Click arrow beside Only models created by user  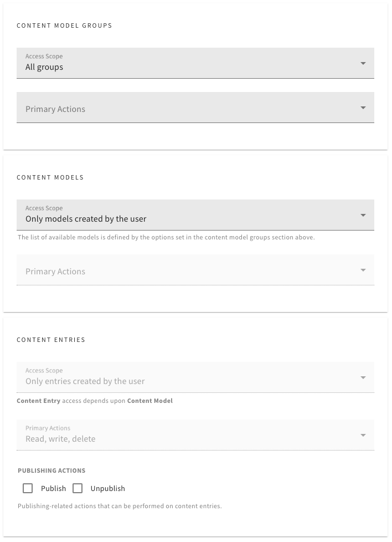[363, 215]
